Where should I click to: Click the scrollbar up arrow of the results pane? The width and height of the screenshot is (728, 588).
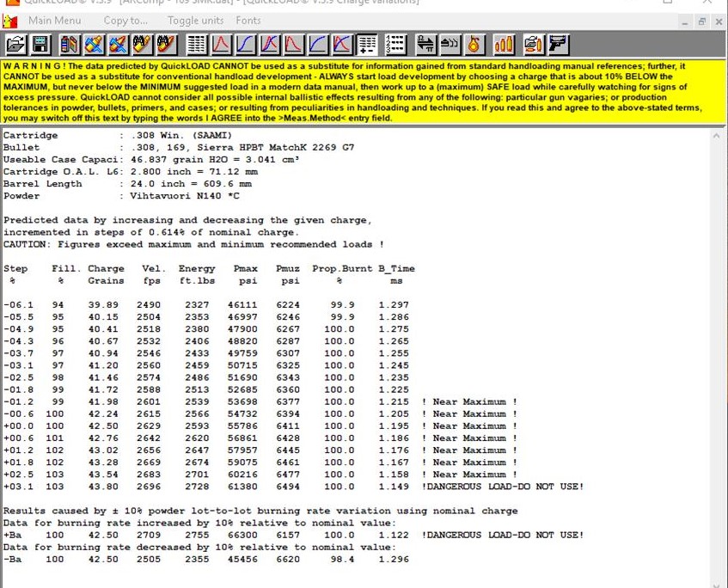(x=715, y=136)
